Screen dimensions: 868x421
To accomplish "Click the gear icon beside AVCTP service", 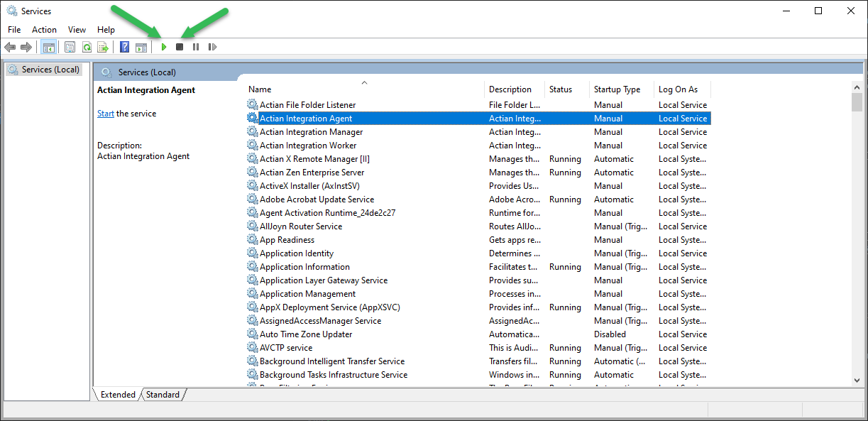I will point(253,348).
